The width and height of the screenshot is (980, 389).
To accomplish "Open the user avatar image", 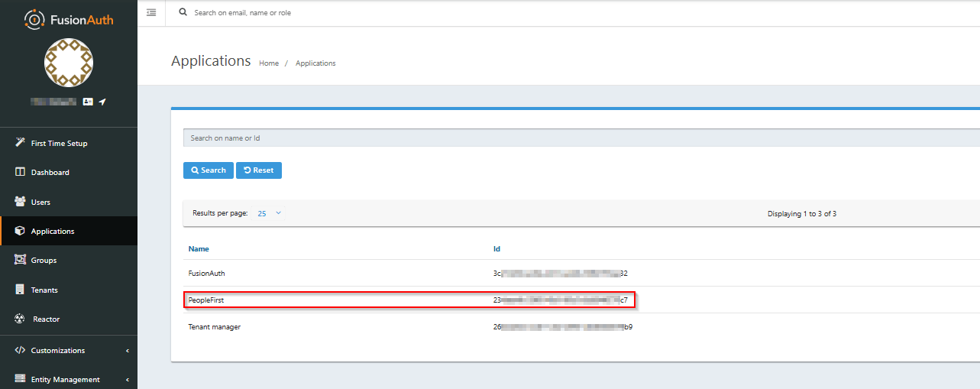I will point(69,63).
